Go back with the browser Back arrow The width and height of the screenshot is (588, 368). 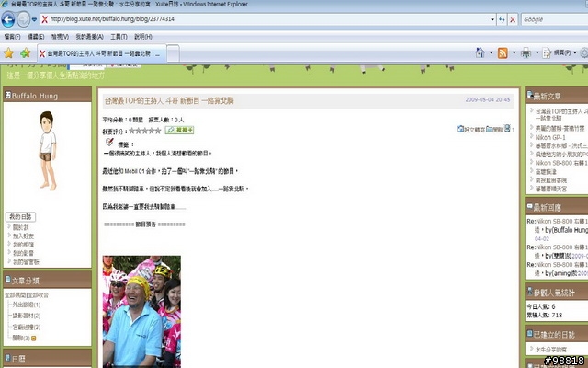pos(8,19)
